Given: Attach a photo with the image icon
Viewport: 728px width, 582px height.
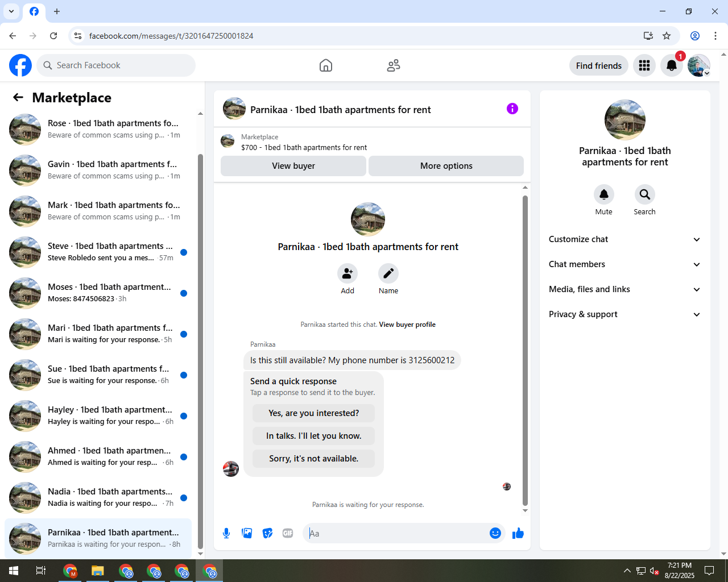Looking at the screenshot, I should (247, 533).
